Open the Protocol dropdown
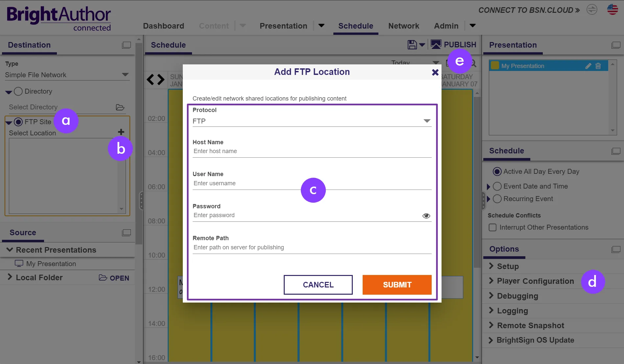The width and height of the screenshot is (624, 364). [x=312, y=121]
